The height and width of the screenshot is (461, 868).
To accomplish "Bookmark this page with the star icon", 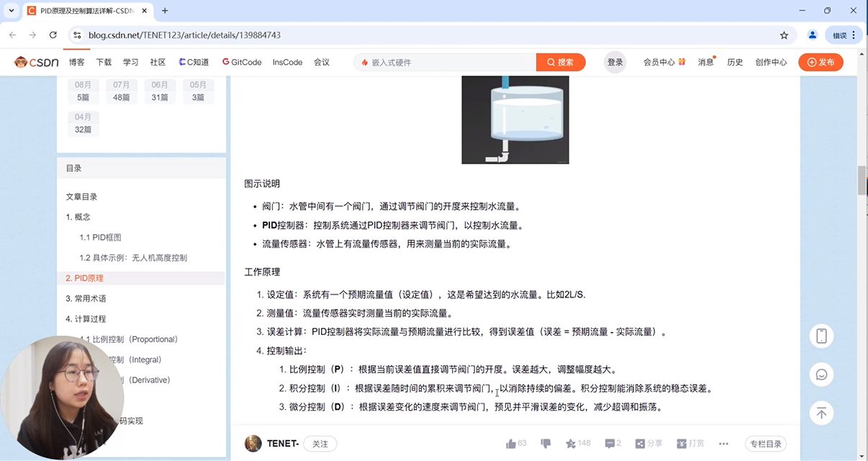I will coord(784,35).
